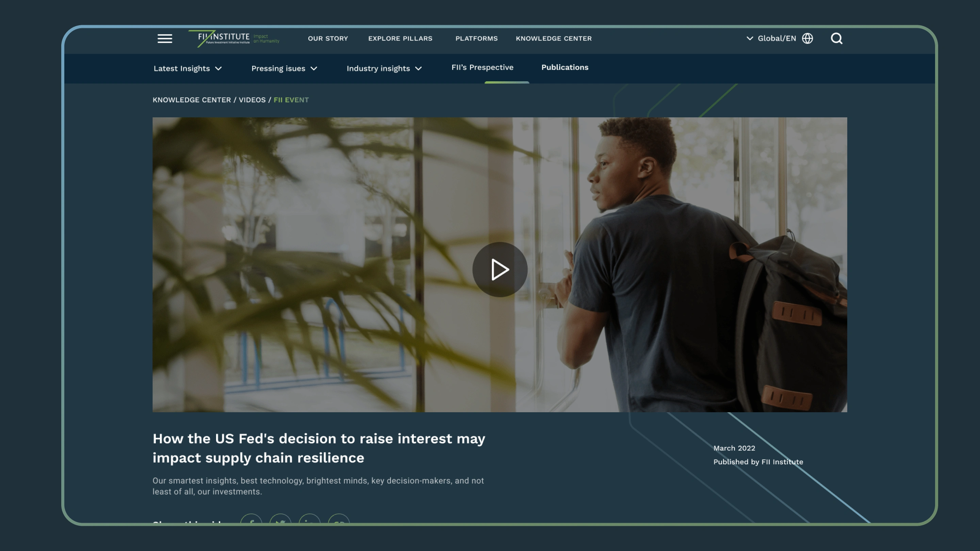The height and width of the screenshot is (551, 980).
Task: Click the VIDEOS breadcrumb link
Action: click(252, 100)
